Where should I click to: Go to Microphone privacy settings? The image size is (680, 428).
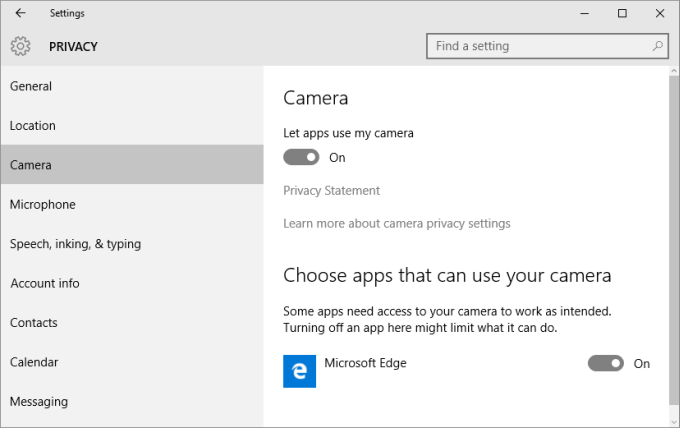coord(42,204)
